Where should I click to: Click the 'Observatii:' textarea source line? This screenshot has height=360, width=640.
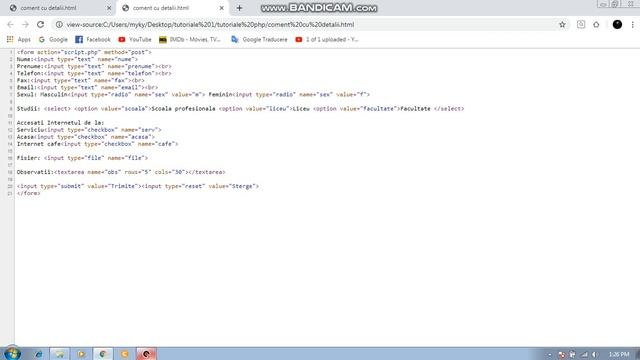tap(121, 172)
